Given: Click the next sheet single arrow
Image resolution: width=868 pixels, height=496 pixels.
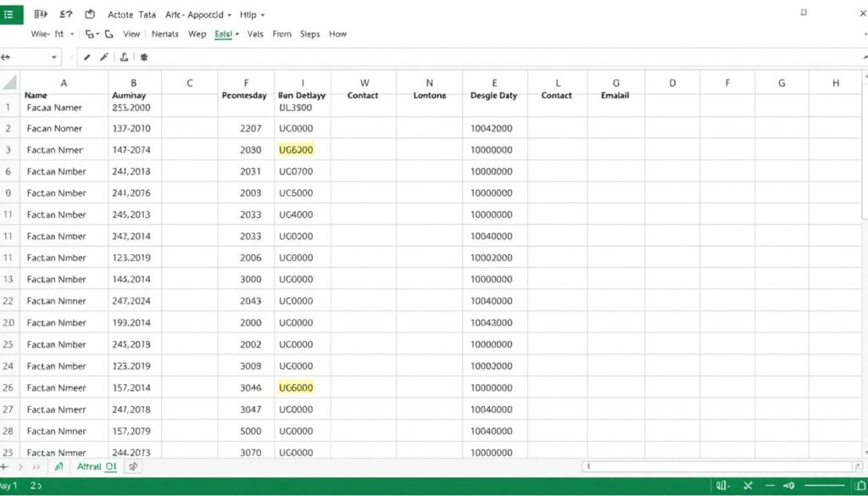Looking at the screenshot, I should tap(21, 466).
